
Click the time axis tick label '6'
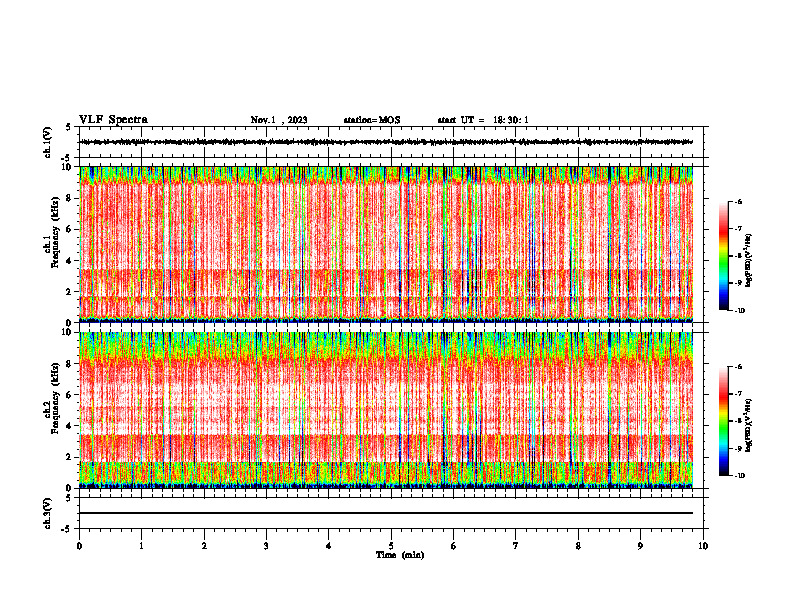tap(454, 546)
